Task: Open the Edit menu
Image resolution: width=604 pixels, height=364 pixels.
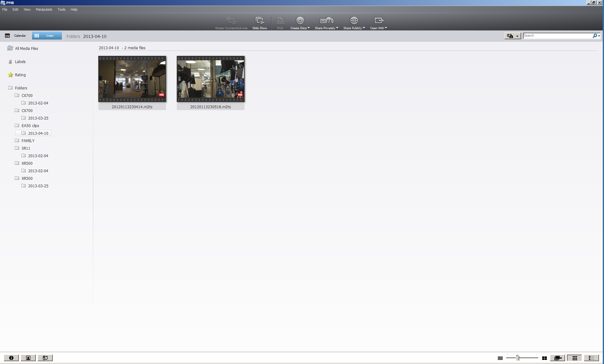Action: pyautogui.click(x=15, y=9)
